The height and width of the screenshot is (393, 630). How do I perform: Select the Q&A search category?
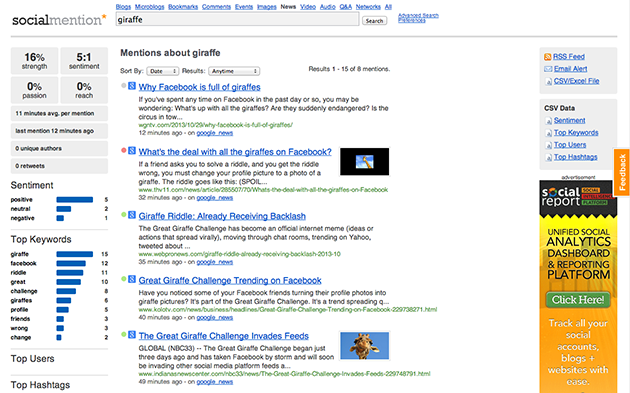346,7
